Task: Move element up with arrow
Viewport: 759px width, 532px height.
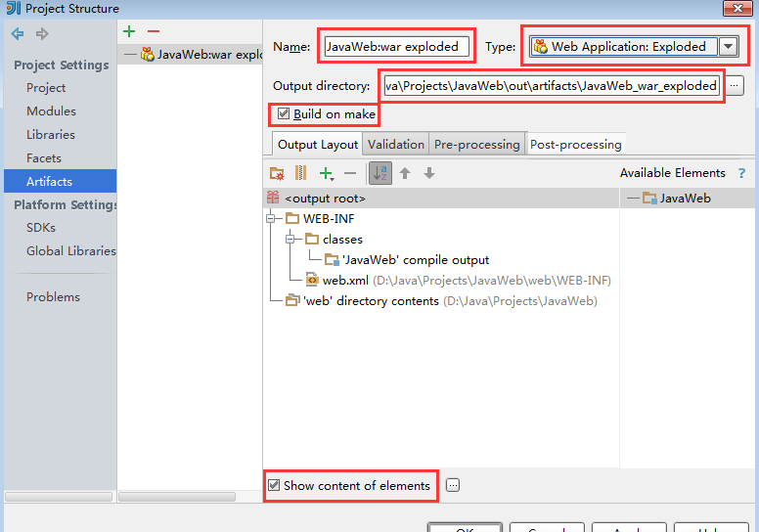Action: tap(405, 173)
